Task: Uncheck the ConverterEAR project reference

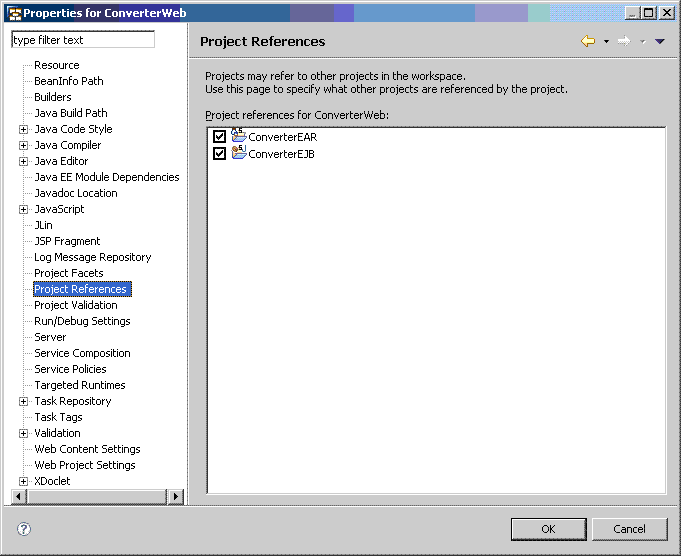Action: [220, 137]
